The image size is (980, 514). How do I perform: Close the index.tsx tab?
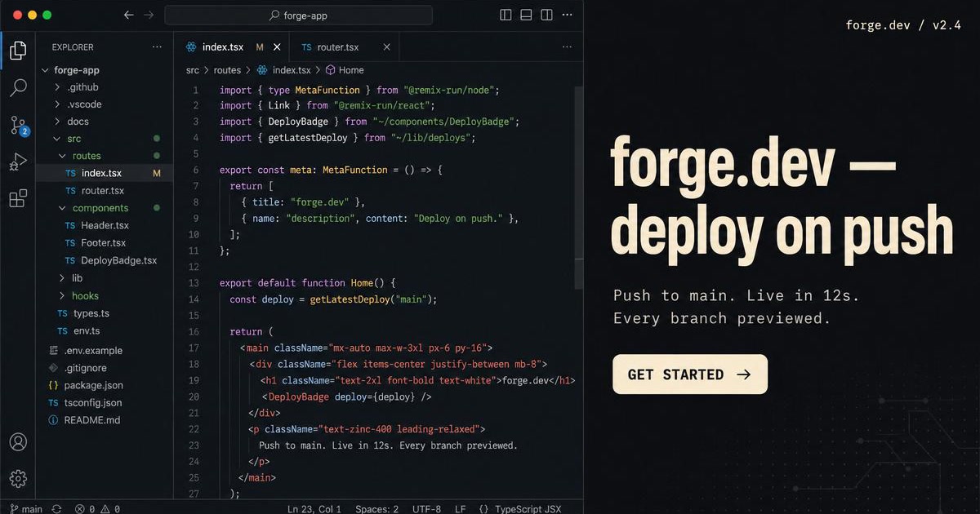click(277, 47)
